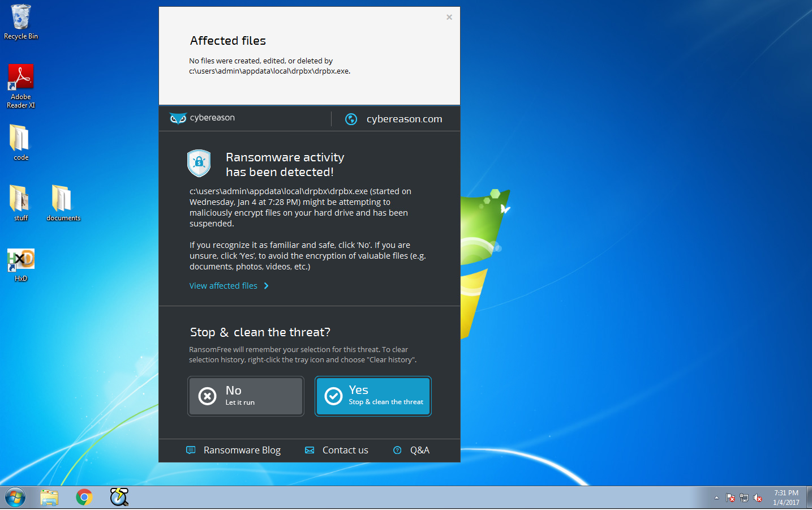This screenshot has width=812, height=510.
Task: Click the 'Ransomware activity has been detected!' title
Action: tap(285, 165)
